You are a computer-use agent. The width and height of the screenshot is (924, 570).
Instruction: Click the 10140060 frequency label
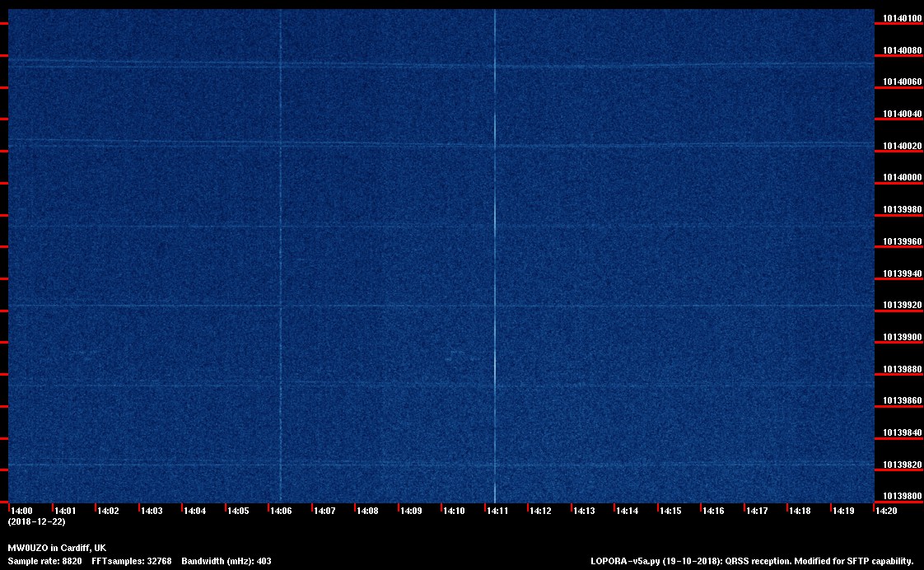point(902,82)
